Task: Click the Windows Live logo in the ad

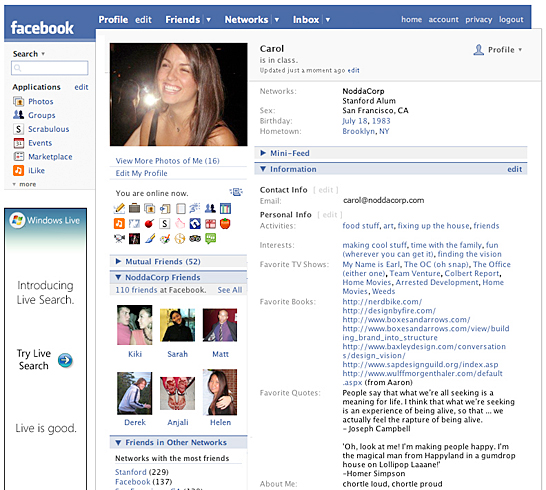Action: [x=17, y=220]
